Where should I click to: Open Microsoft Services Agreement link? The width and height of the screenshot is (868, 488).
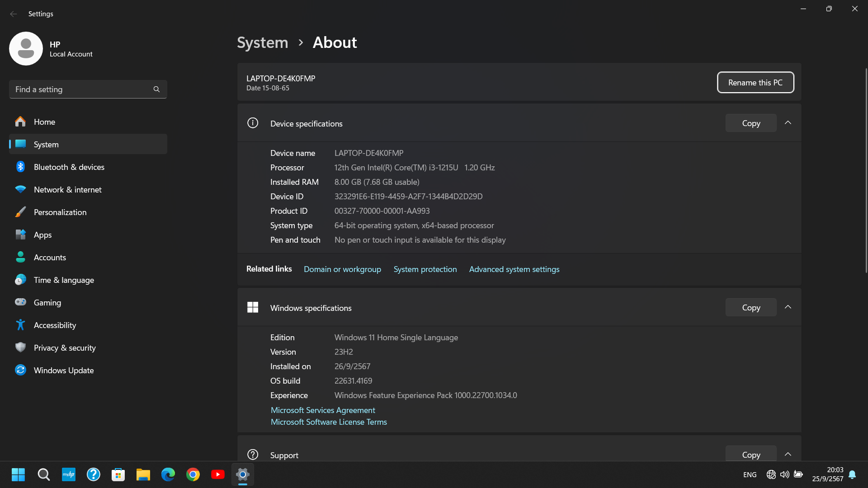point(323,410)
